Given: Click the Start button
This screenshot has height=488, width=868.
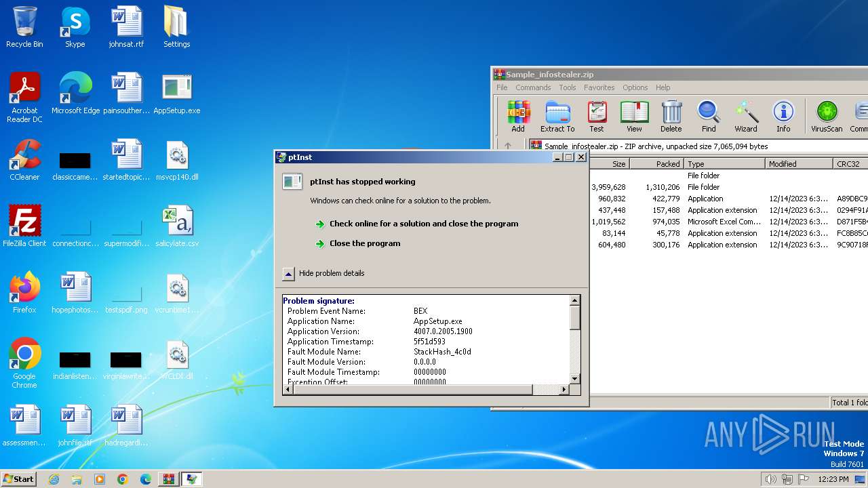Looking at the screenshot, I should [18, 479].
